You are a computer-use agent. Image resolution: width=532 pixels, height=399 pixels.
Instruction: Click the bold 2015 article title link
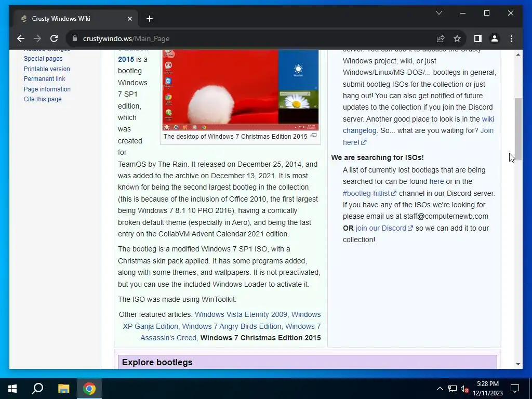point(126,59)
